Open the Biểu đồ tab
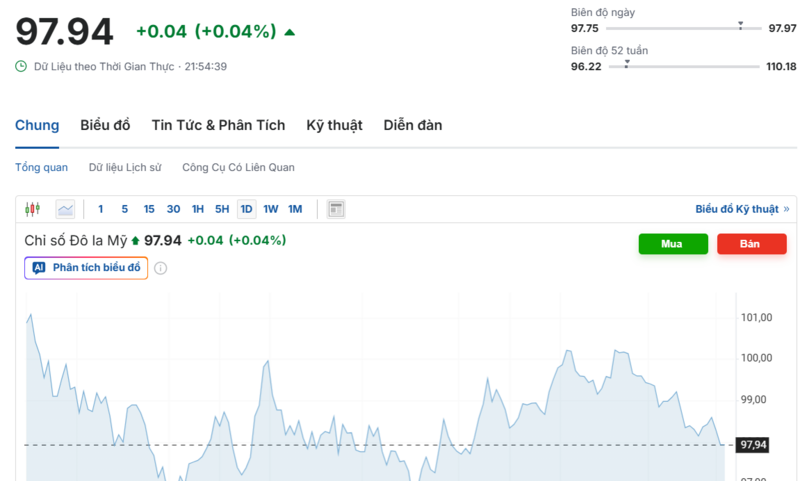800x481 pixels. pyautogui.click(x=105, y=125)
